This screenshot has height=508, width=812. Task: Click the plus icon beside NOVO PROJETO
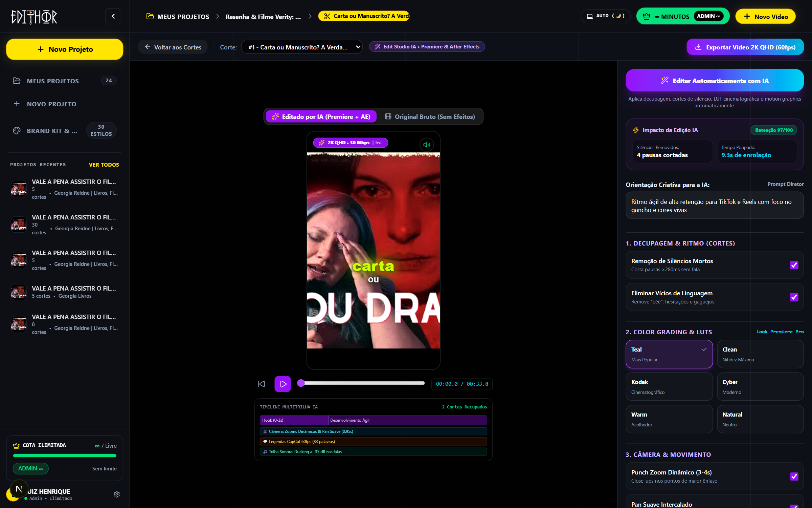click(17, 104)
